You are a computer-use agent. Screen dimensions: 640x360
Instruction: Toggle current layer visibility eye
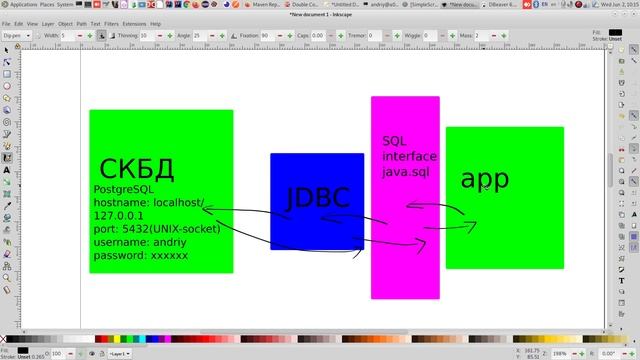coord(92,353)
